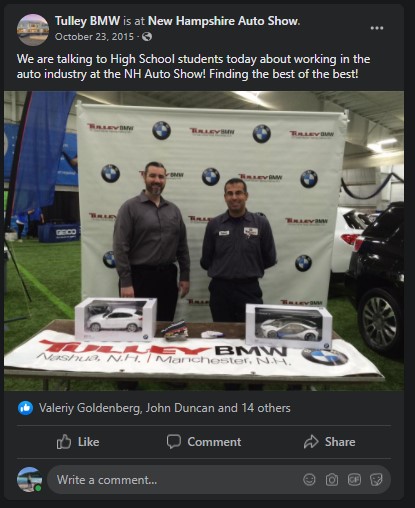Open the Tulley BMW page link
Viewport: 415px width, 508px height.
pos(87,21)
